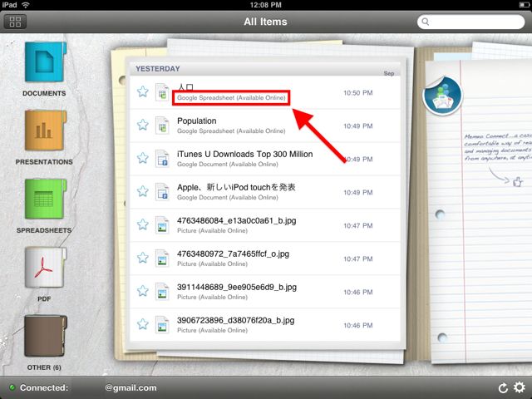Open the Spreadsheets folder
The height and width of the screenshot is (399, 532).
45,199
